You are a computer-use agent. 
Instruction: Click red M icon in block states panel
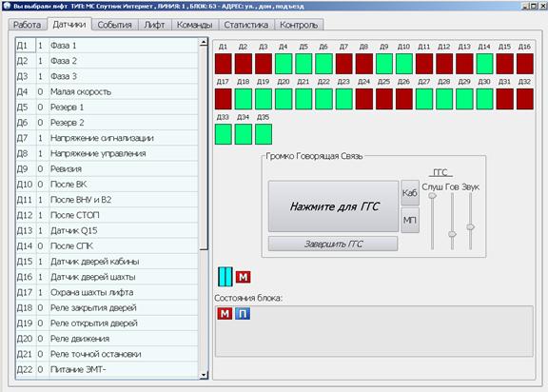(225, 313)
